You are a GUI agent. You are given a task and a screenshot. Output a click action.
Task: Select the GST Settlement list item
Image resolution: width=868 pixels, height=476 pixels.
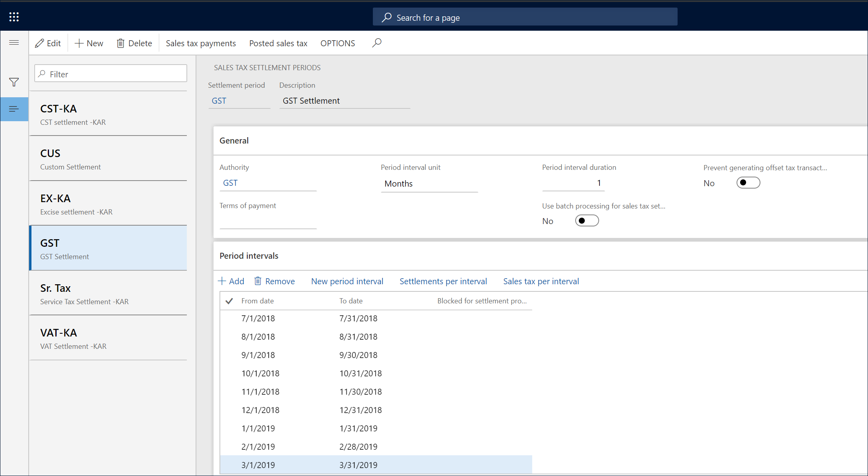108,248
